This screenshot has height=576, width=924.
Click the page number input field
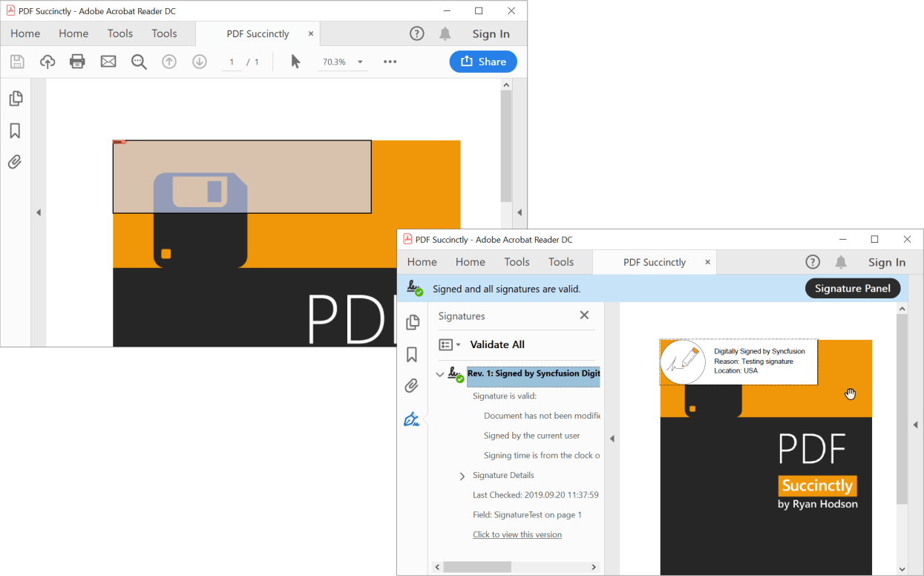tap(231, 62)
